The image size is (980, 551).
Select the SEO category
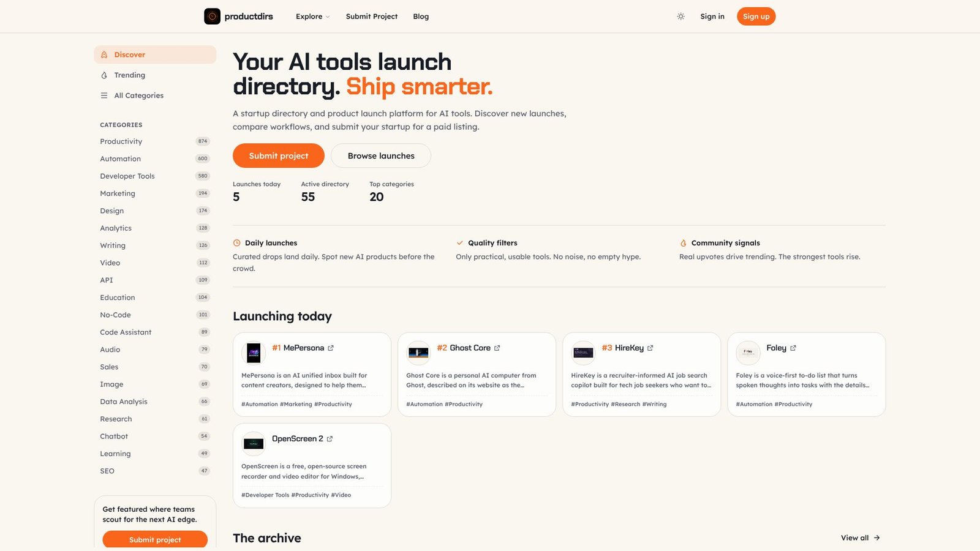pos(155,471)
